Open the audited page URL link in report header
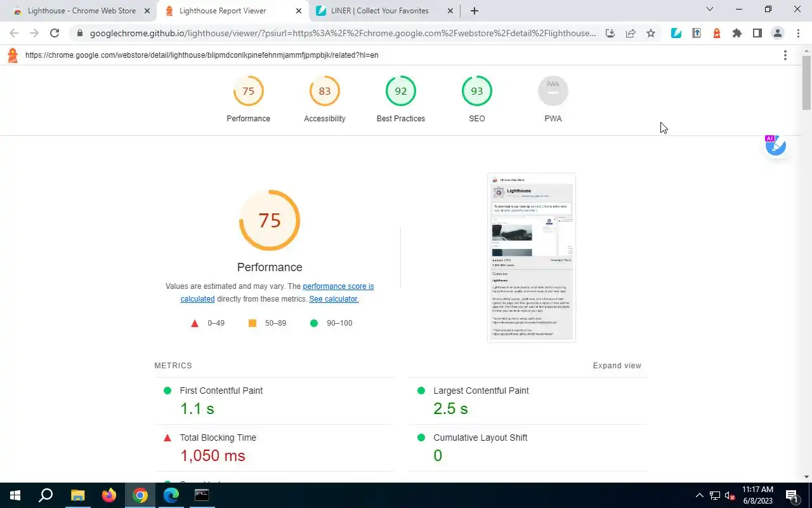Screen dimensions: 812x508 click(x=202, y=55)
